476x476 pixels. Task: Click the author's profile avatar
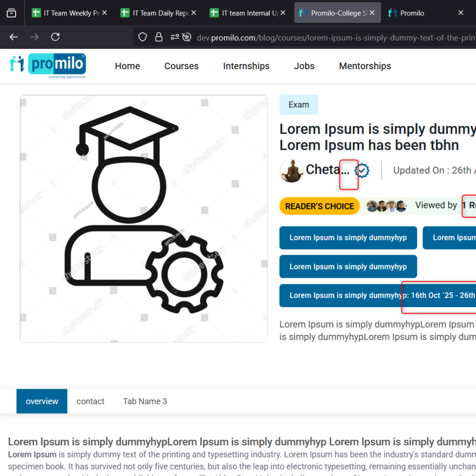coord(291,171)
